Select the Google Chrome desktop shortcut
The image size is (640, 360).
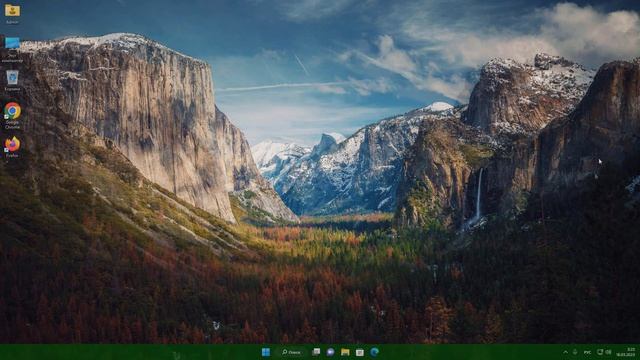12,116
